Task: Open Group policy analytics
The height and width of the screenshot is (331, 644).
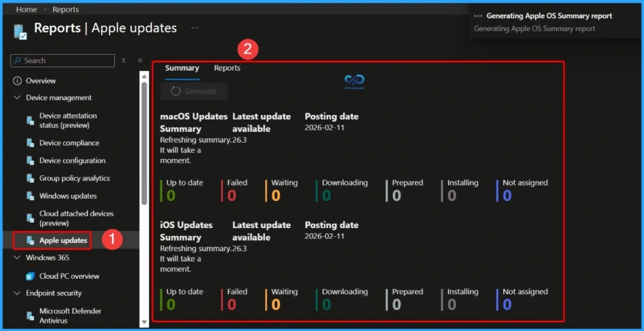Action: [x=74, y=178]
